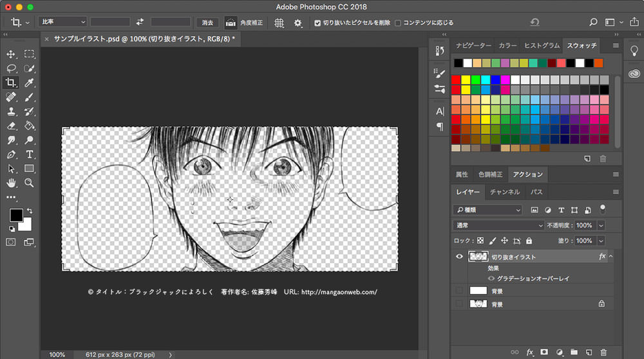Select the Path Selection tool

coord(11,169)
